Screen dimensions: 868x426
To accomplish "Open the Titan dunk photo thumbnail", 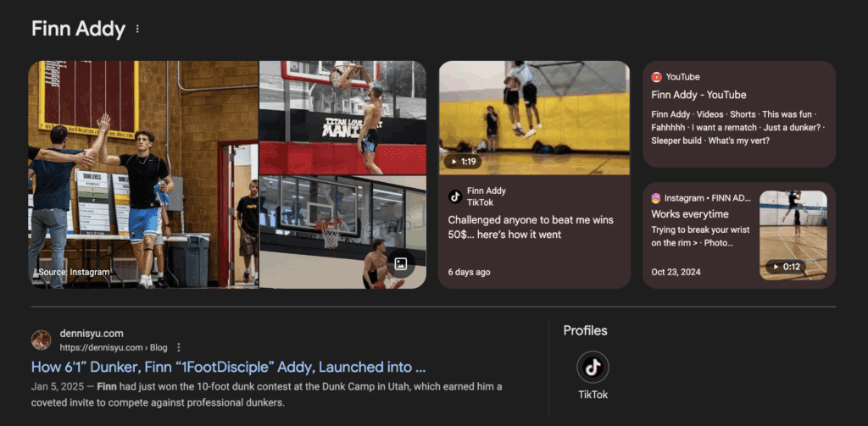I will click(x=342, y=117).
